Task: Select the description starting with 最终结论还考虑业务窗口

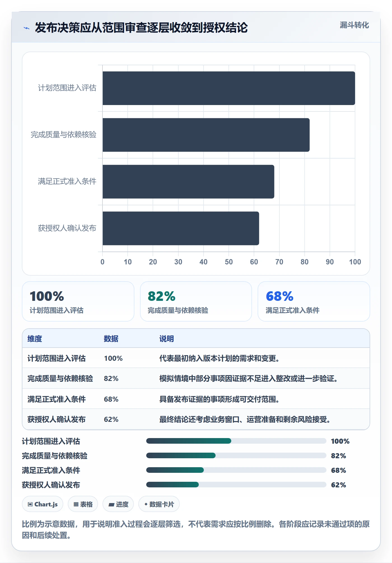Action: pos(245,419)
